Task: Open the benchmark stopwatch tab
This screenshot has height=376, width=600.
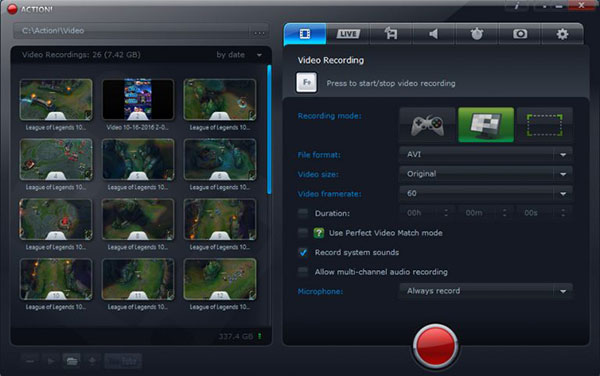Action: pyautogui.click(x=476, y=34)
